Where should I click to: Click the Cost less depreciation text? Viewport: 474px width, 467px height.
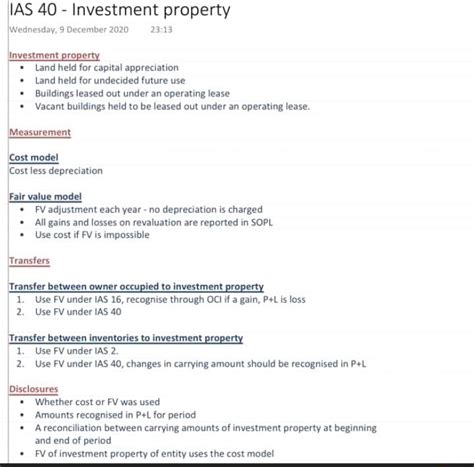(56, 171)
